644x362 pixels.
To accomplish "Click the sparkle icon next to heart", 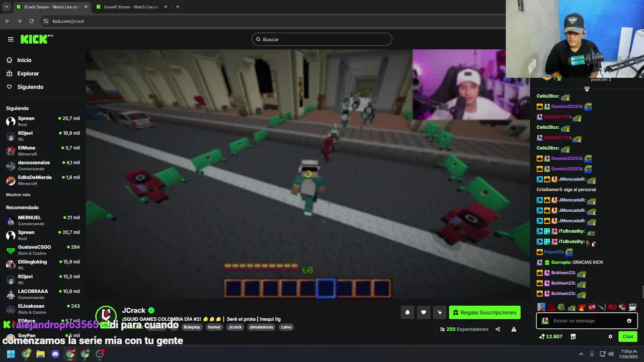I will pos(440,313).
